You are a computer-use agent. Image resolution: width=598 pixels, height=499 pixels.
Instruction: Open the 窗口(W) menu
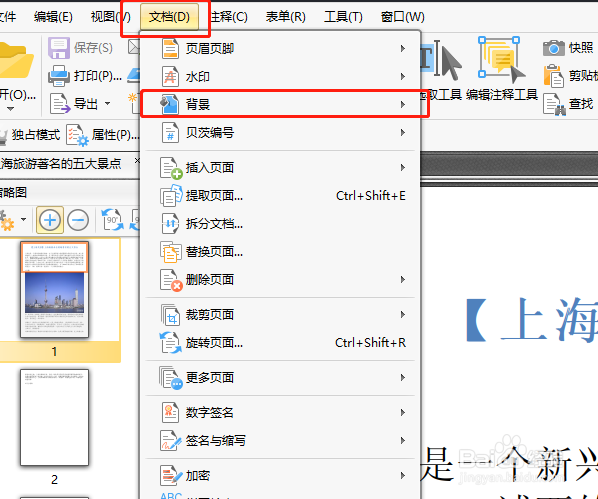[x=403, y=17]
